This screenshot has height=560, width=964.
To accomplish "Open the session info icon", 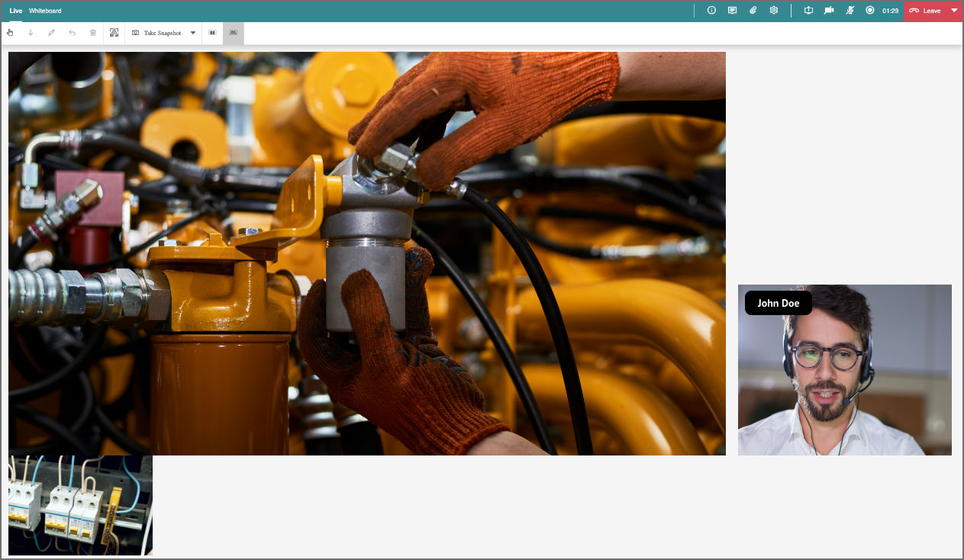I will coord(711,11).
